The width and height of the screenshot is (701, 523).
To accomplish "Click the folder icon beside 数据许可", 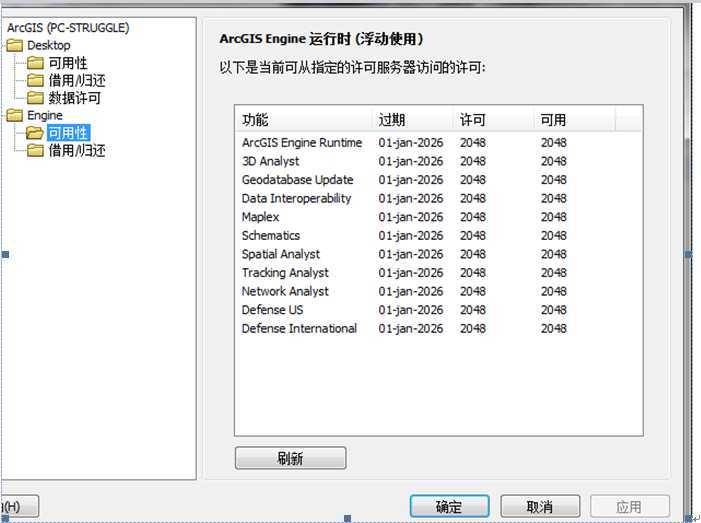I will coord(35,98).
